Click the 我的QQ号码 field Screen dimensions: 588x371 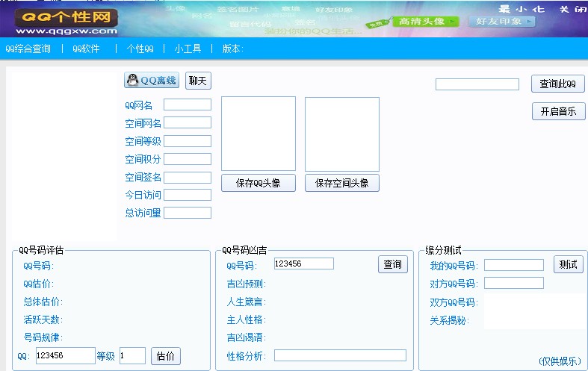[x=514, y=265]
